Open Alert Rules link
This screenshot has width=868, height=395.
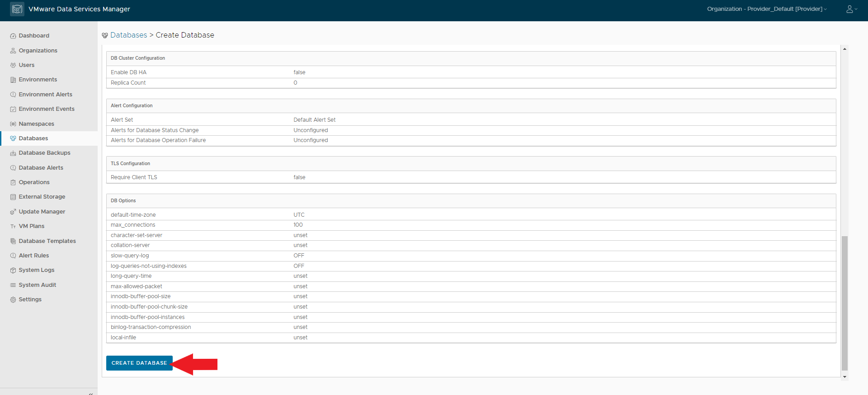pyautogui.click(x=33, y=256)
